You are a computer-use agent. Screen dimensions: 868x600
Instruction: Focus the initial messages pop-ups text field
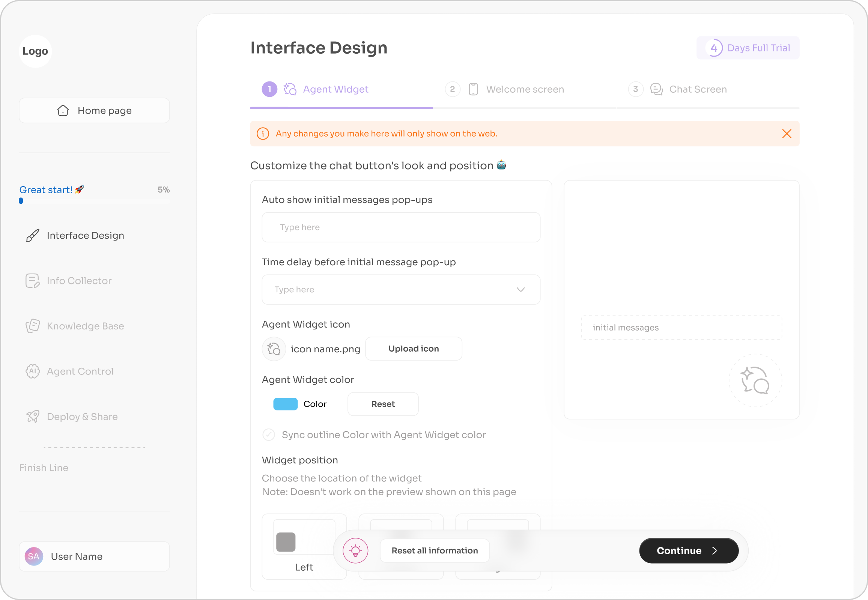pos(401,227)
